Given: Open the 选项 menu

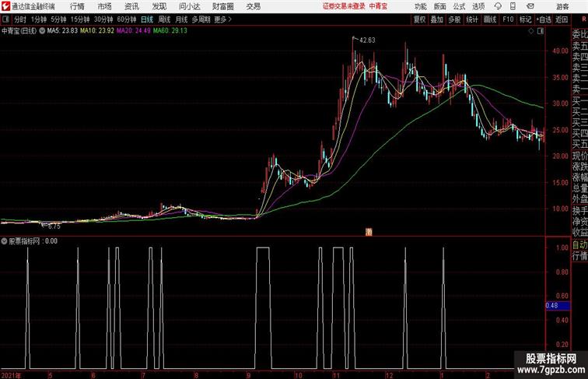Looking at the screenshot, I should coord(478,6).
